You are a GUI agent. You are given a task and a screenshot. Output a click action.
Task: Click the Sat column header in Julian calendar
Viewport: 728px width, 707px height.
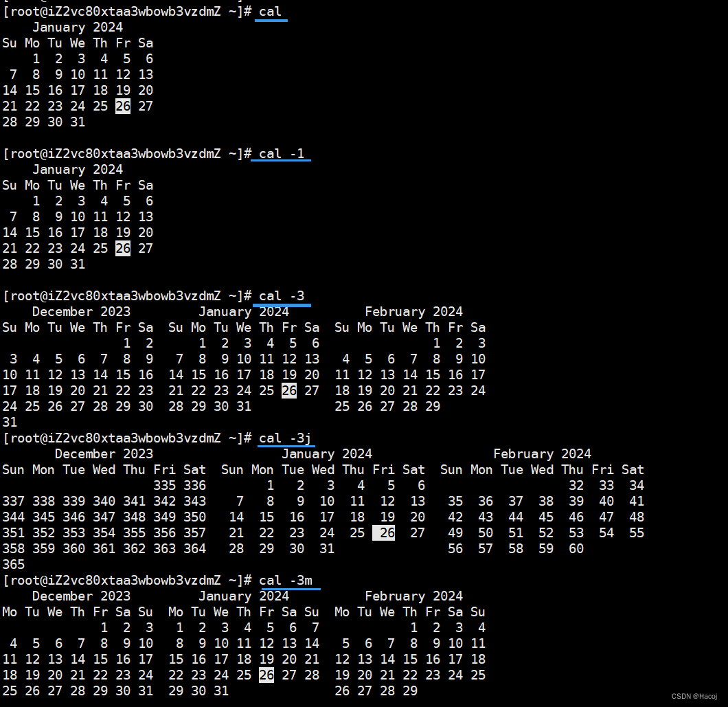coord(194,469)
